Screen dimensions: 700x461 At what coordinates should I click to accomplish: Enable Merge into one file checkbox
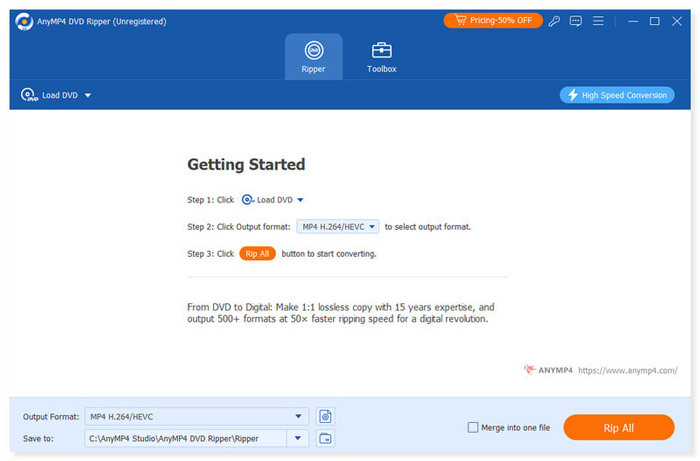pyautogui.click(x=473, y=428)
